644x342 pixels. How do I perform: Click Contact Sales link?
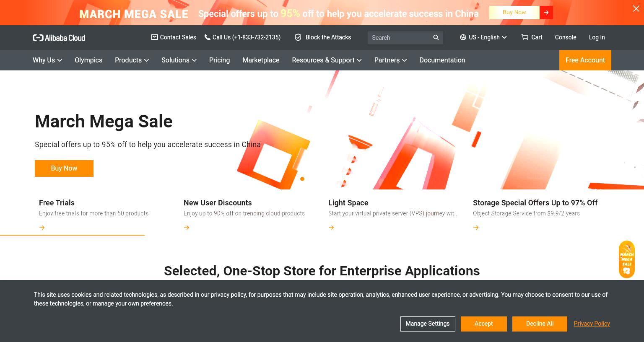click(178, 37)
